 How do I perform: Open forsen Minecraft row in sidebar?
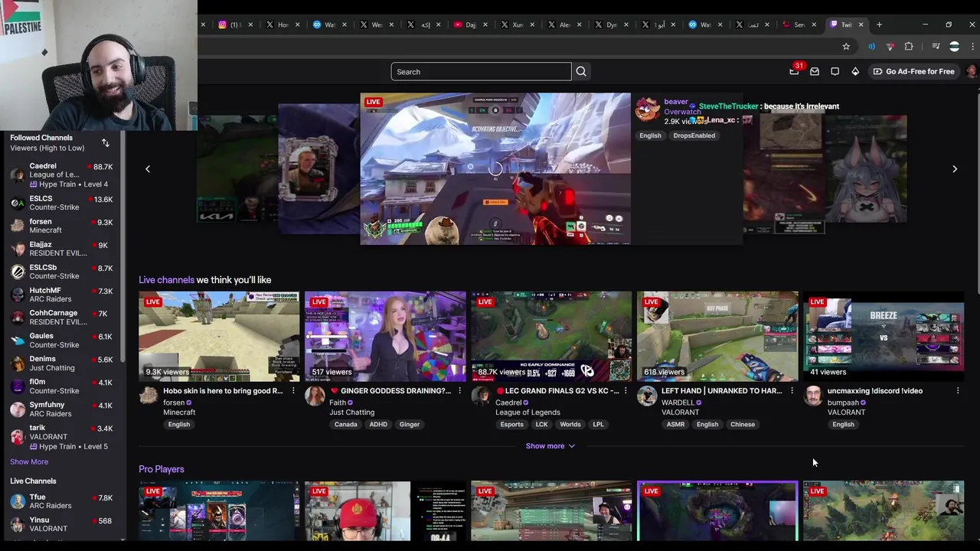pyautogui.click(x=63, y=226)
